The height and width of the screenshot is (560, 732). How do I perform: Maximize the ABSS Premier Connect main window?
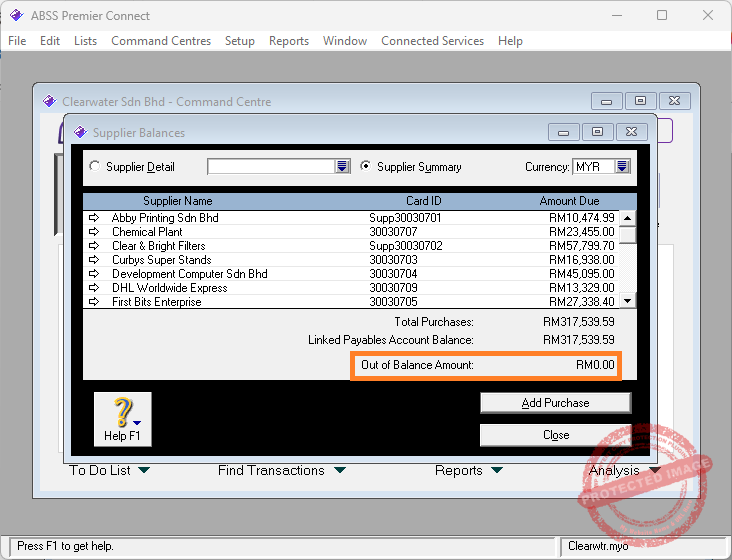(662, 15)
